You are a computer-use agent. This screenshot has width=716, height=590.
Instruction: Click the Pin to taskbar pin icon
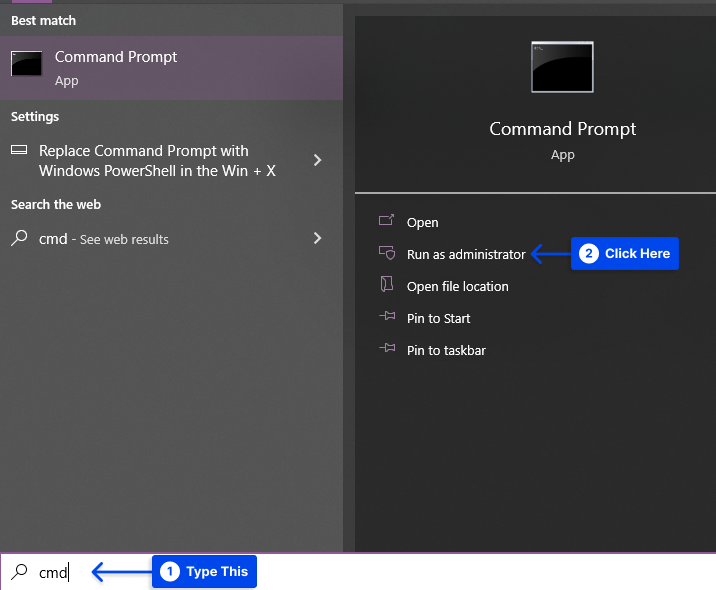click(x=387, y=348)
